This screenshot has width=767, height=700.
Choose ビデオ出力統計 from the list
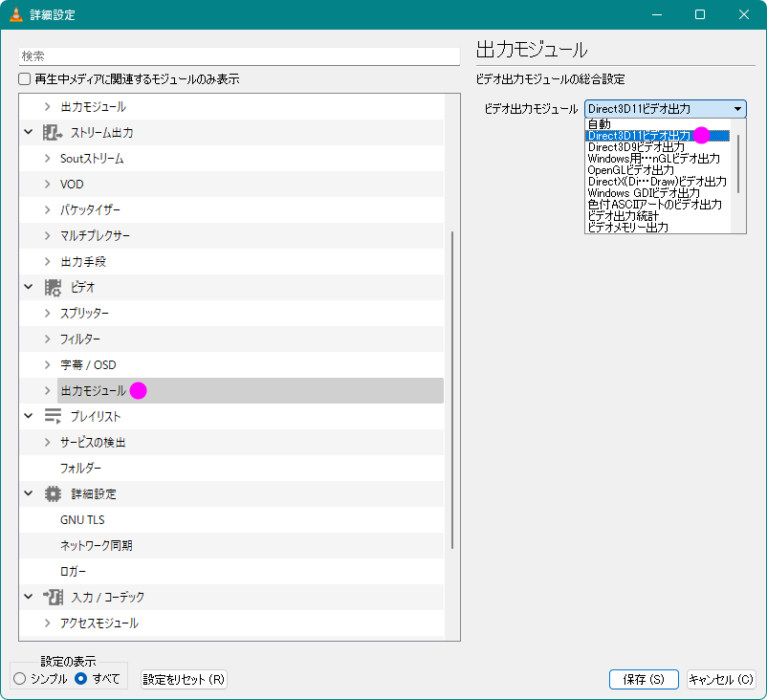coord(657,216)
